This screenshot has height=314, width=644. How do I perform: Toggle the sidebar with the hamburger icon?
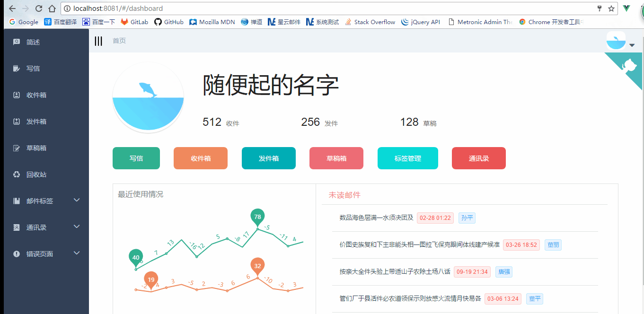pyautogui.click(x=98, y=41)
